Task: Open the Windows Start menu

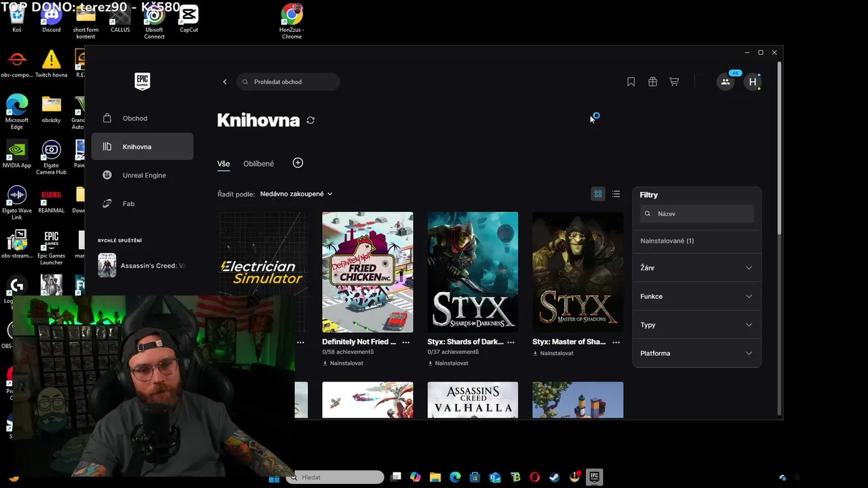Action: pos(274,477)
